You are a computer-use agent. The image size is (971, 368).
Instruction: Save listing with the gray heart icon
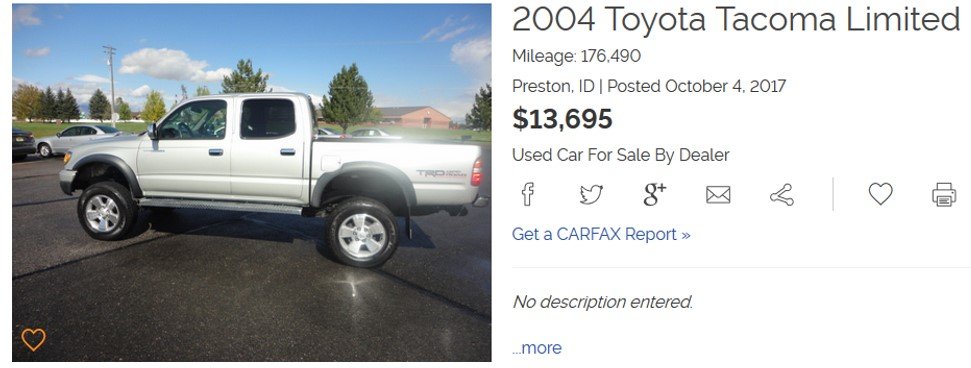(881, 194)
